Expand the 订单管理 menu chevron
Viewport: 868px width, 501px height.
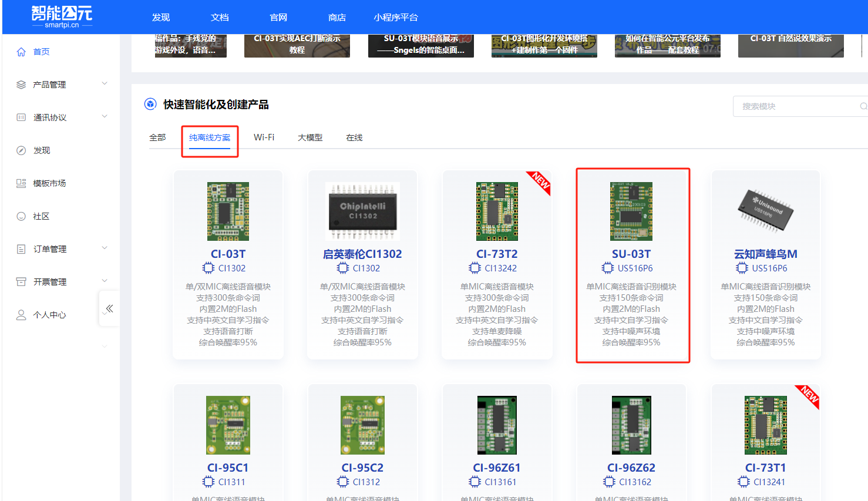pos(105,248)
